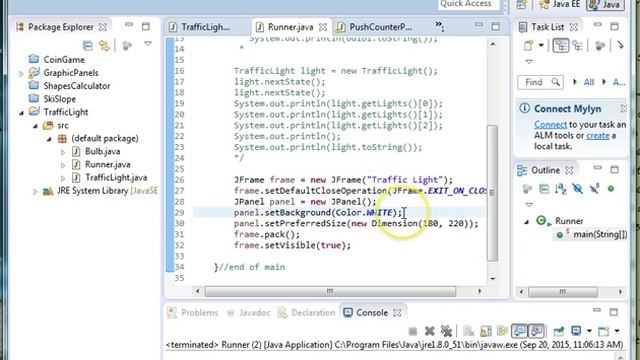Expand the GraphicPanels project
The image size is (640, 360).
(21, 73)
